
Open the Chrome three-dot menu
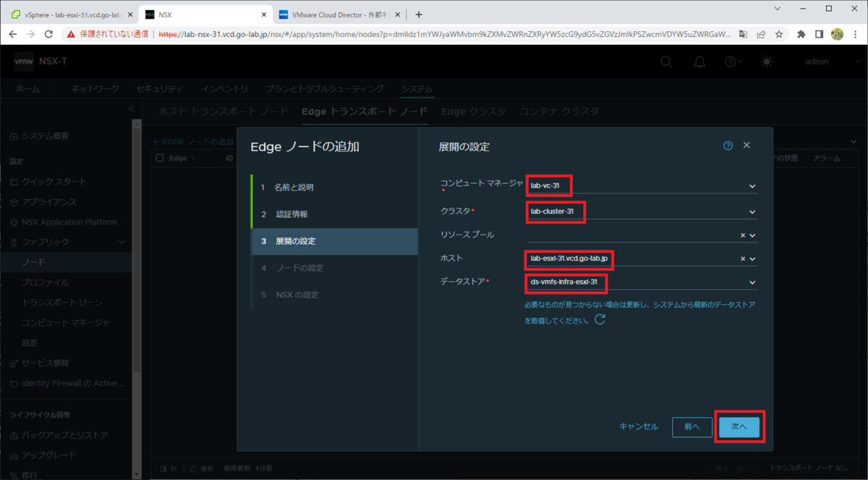click(x=855, y=34)
